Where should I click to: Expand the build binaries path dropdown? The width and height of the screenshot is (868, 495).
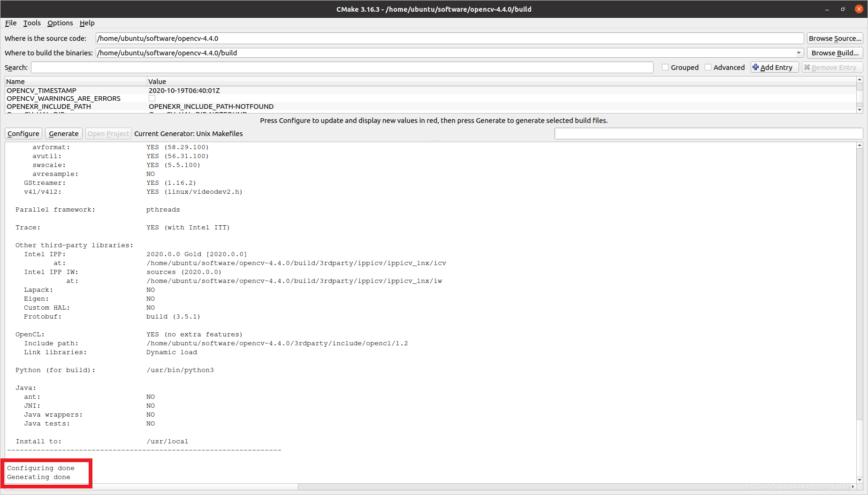click(799, 53)
